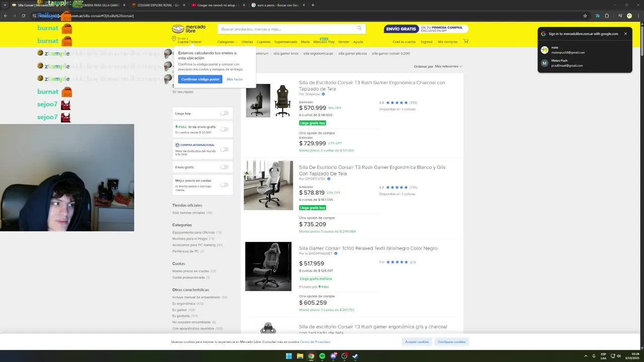Viewport: 644px width, 362px height.
Task: Enable the Envío gratis filter
Action: pyautogui.click(x=224, y=167)
